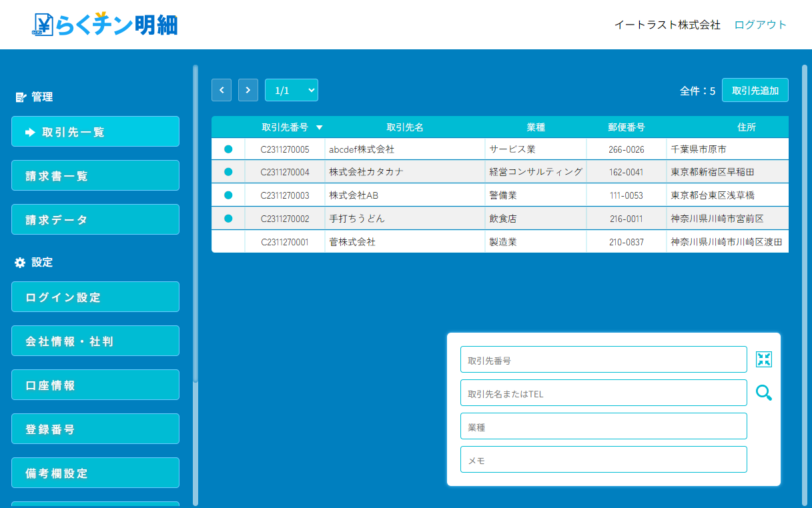Image resolution: width=812 pixels, height=508 pixels.
Task: Click the magnifying glass search icon
Action: click(x=764, y=393)
